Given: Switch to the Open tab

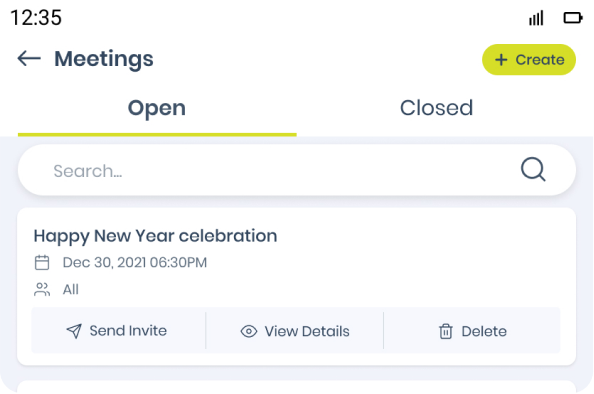Looking at the screenshot, I should point(157,109).
